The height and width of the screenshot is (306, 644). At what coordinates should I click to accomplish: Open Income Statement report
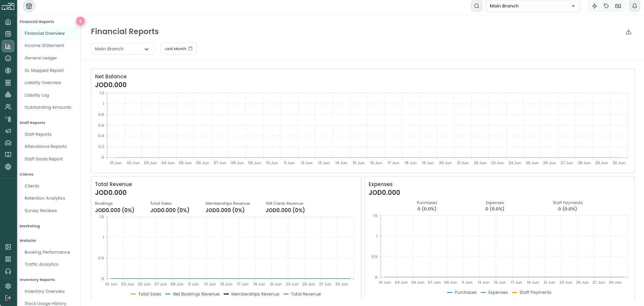pyautogui.click(x=44, y=46)
